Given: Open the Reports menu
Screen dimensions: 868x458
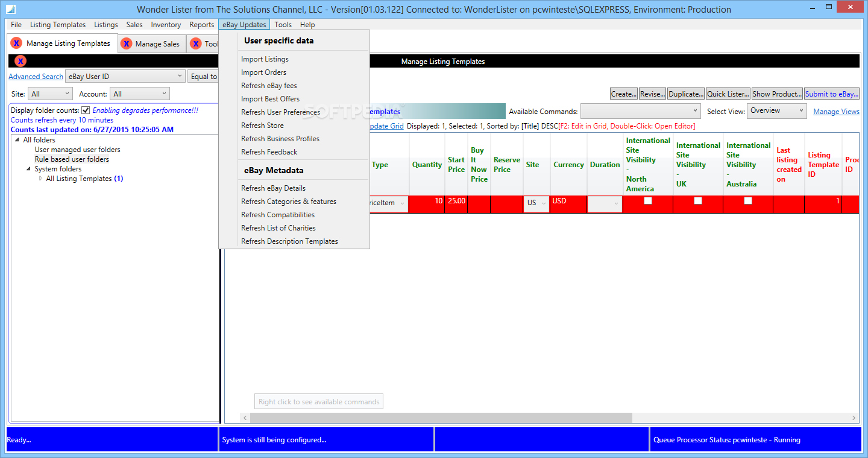Looking at the screenshot, I should (202, 25).
